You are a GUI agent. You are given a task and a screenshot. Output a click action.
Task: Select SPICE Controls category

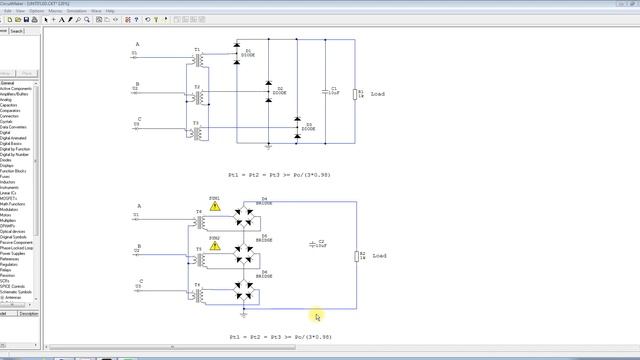(13, 287)
